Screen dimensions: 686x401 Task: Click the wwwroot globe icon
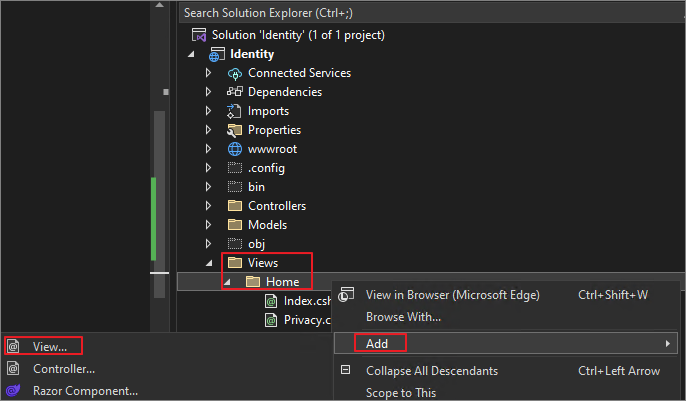235,149
